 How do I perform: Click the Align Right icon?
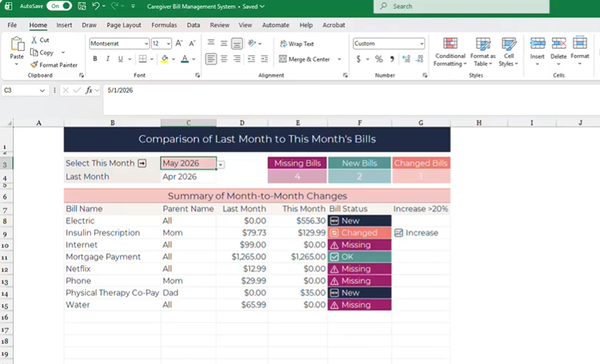coord(237,59)
